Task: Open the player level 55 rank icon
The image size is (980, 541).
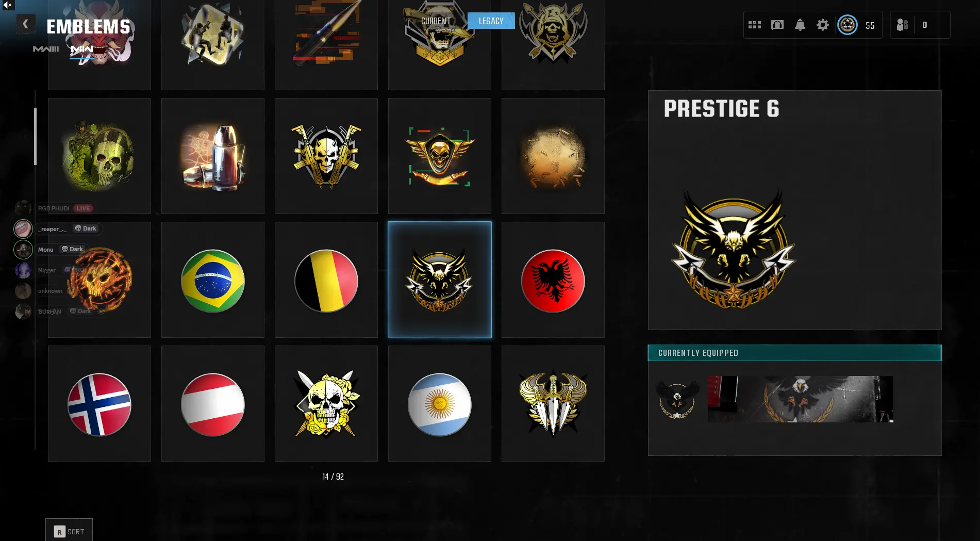Action: pos(848,25)
